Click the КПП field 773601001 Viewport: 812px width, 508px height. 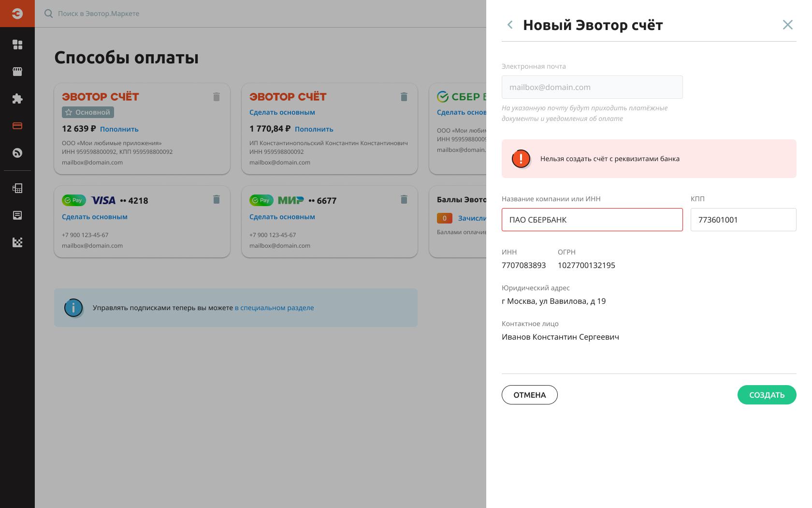pyautogui.click(x=743, y=220)
